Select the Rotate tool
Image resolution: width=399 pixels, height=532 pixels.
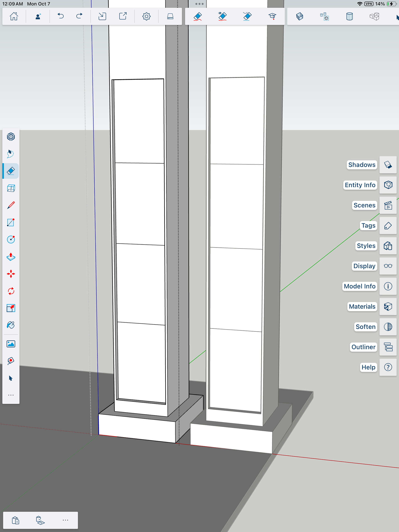point(11,291)
